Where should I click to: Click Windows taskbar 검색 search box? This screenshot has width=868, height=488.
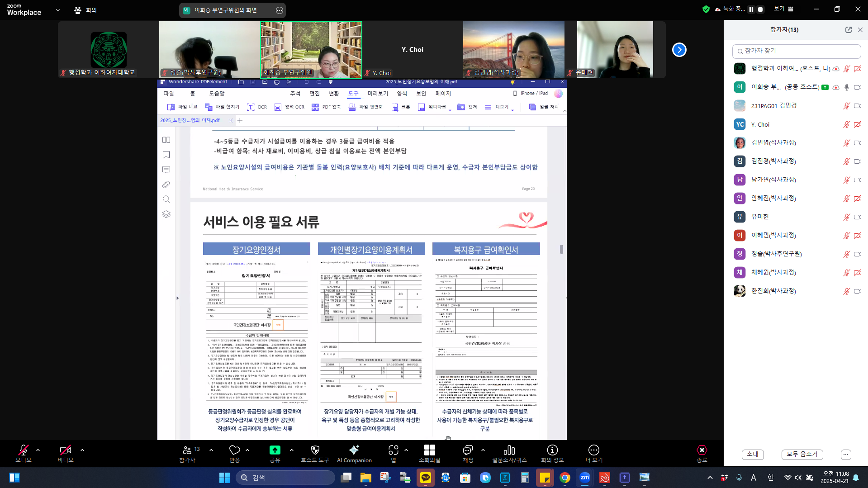(x=285, y=478)
